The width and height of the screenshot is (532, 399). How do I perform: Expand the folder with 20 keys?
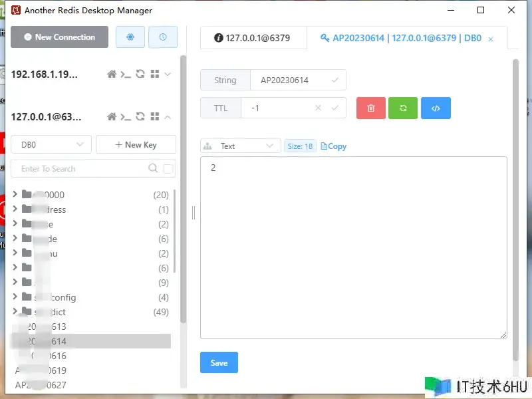(x=15, y=195)
